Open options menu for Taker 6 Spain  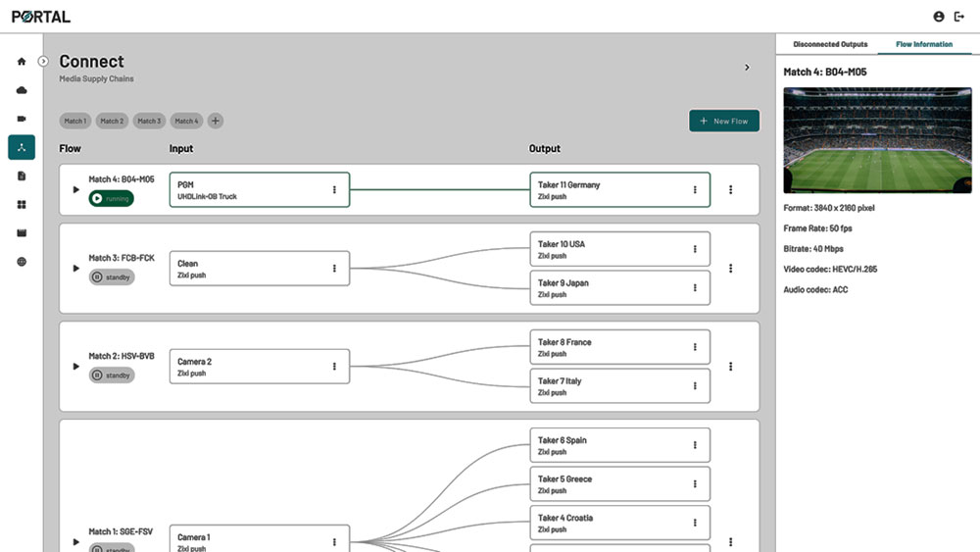[695, 445]
